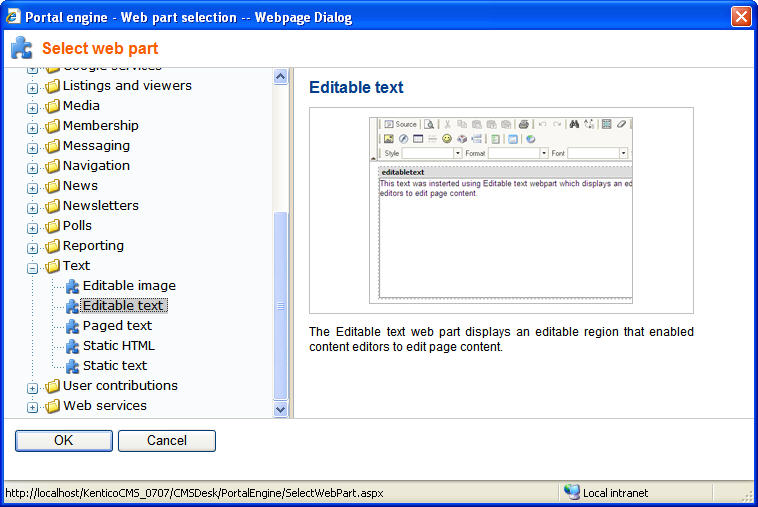Image resolution: width=758 pixels, height=507 pixels.
Task: Collapse the Text category node
Action: coord(32,268)
